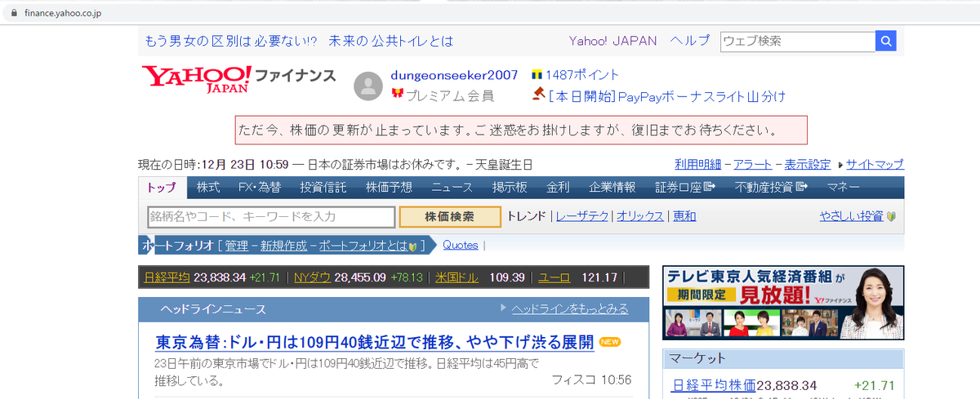Click the 恵和 trend link
Image resolution: width=980 pixels, height=399 pixels.
click(684, 216)
